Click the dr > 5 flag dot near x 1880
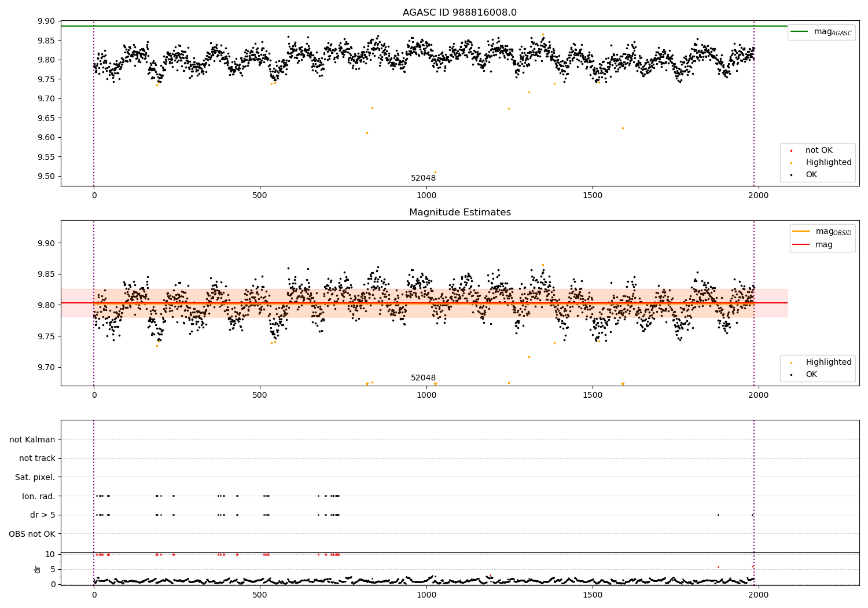The width and height of the screenshot is (868, 608). (x=718, y=515)
